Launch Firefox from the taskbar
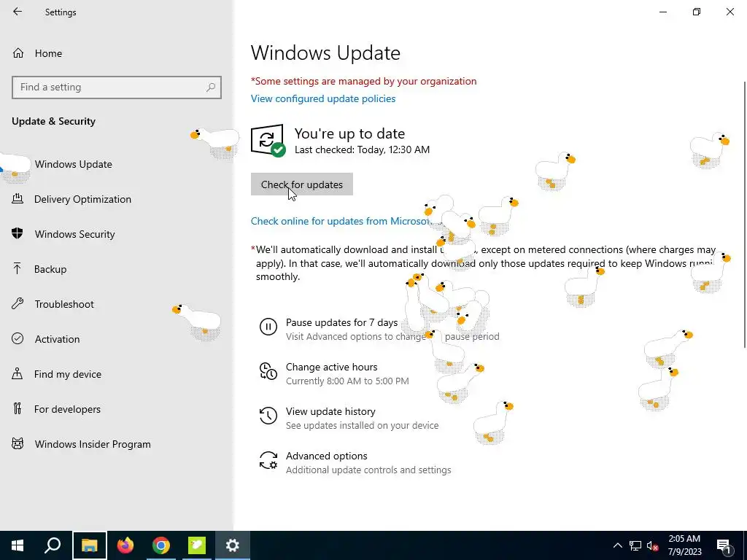The image size is (747, 560). (125, 545)
